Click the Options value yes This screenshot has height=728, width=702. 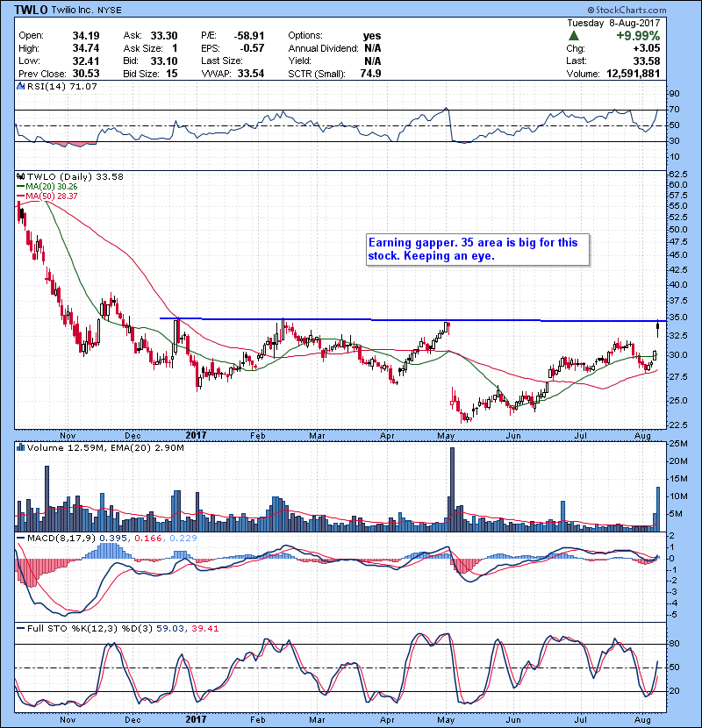tap(372, 36)
